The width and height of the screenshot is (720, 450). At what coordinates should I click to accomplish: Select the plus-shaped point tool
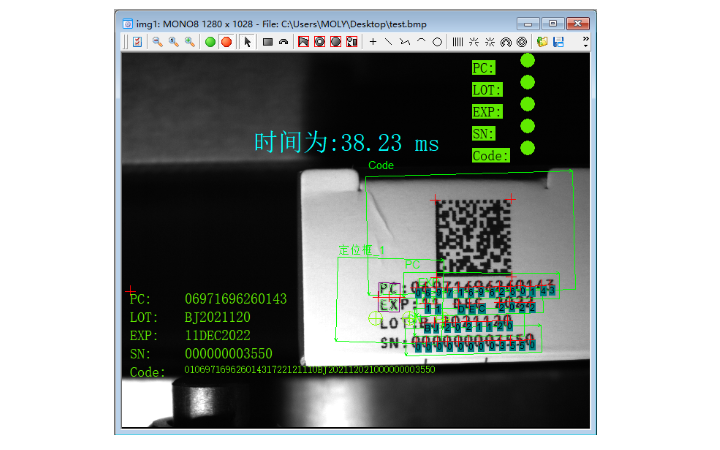373,42
